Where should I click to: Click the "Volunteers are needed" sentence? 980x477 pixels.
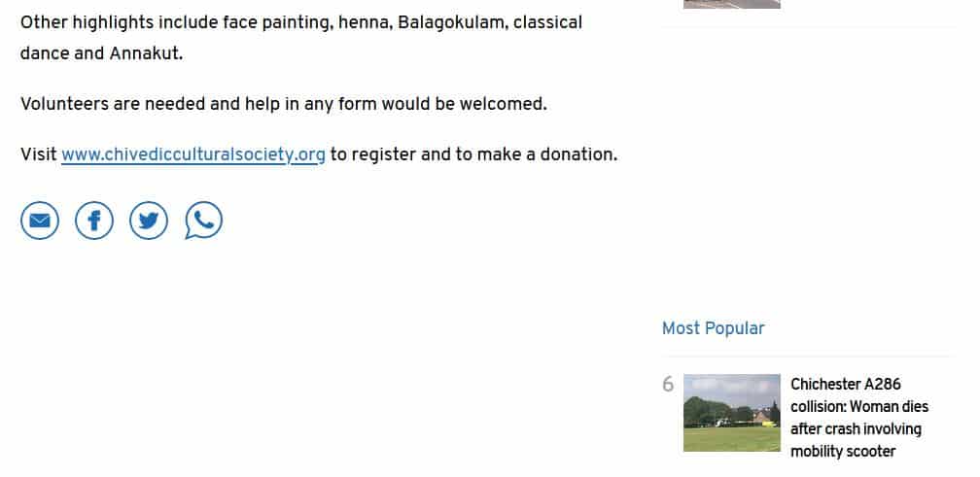(x=283, y=104)
